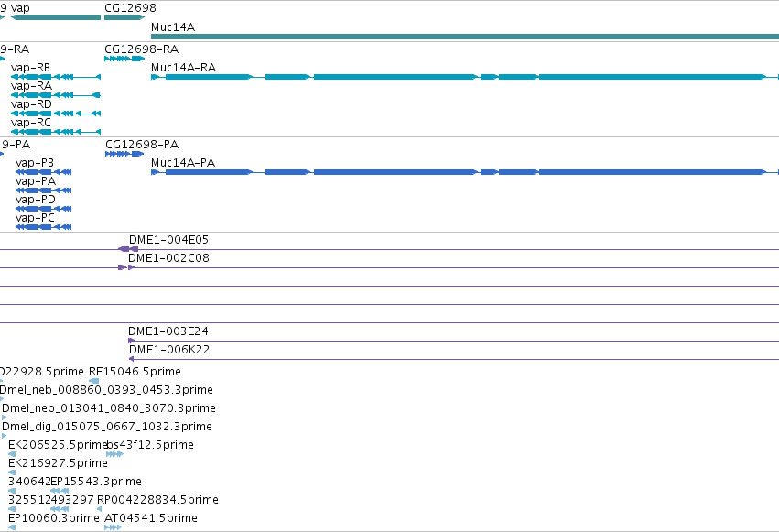The width and height of the screenshot is (779, 532).
Task: Select the AT04541.5prime EST feature
Action: [114, 527]
